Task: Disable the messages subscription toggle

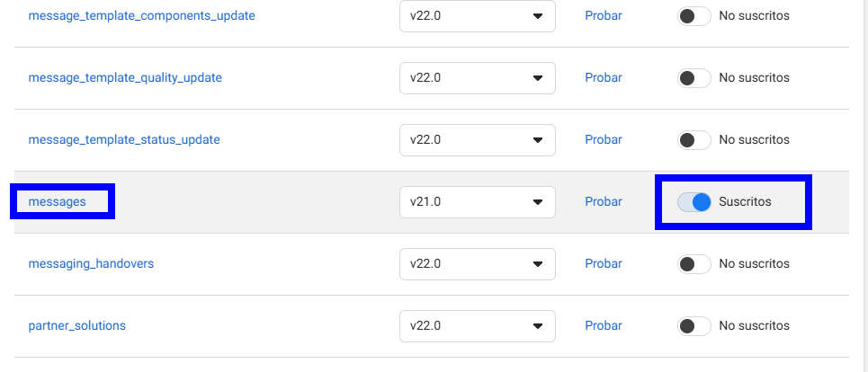Action: coord(694,202)
